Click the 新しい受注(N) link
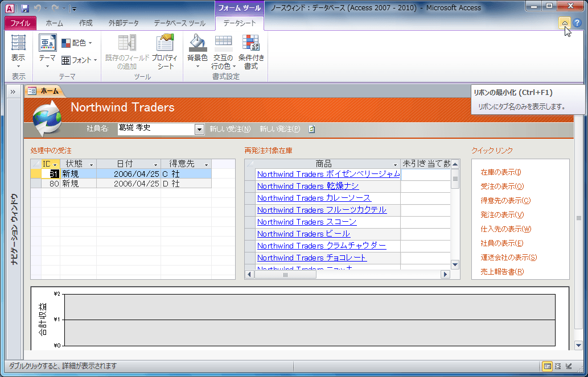Screen dimensions: 588x377 point(230,129)
